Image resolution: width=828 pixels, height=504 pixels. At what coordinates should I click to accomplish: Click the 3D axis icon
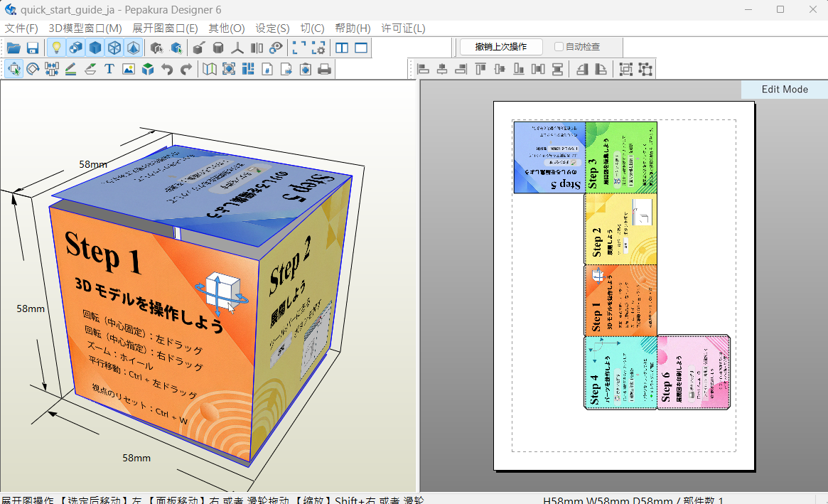coord(237,48)
